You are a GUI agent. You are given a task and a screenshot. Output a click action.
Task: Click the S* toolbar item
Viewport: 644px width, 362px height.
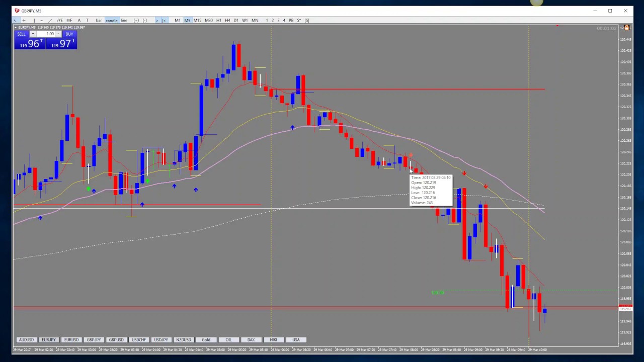(299, 21)
